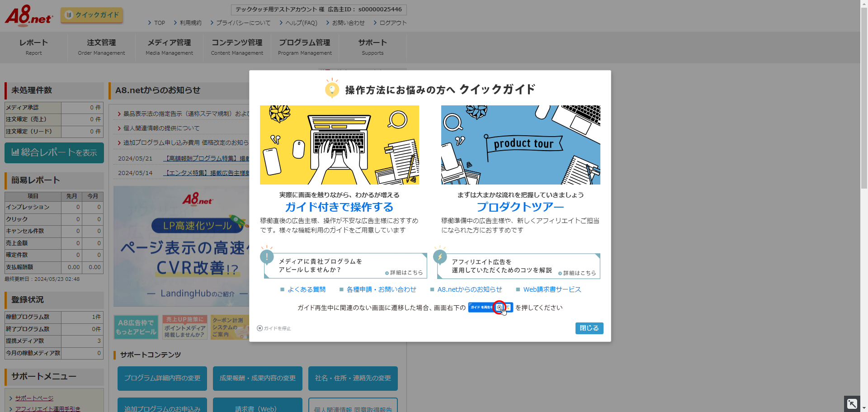The width and height of the screenshot is (868, 412).
Task: Open ガイド付きで操作する guided mode
Action: click(339, 207)
